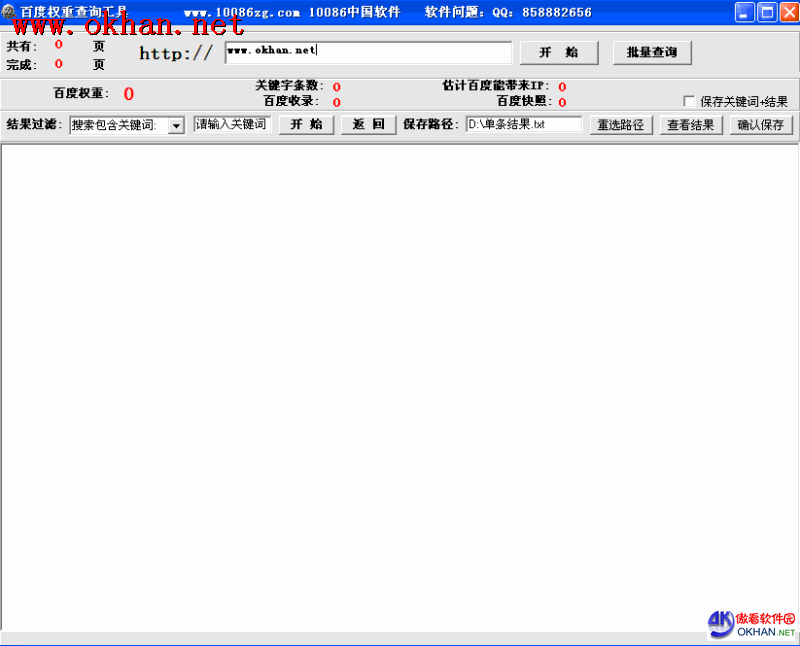Start the query with the top 开始 button
Screen dimensions: 800x646
tap(559, 53)
